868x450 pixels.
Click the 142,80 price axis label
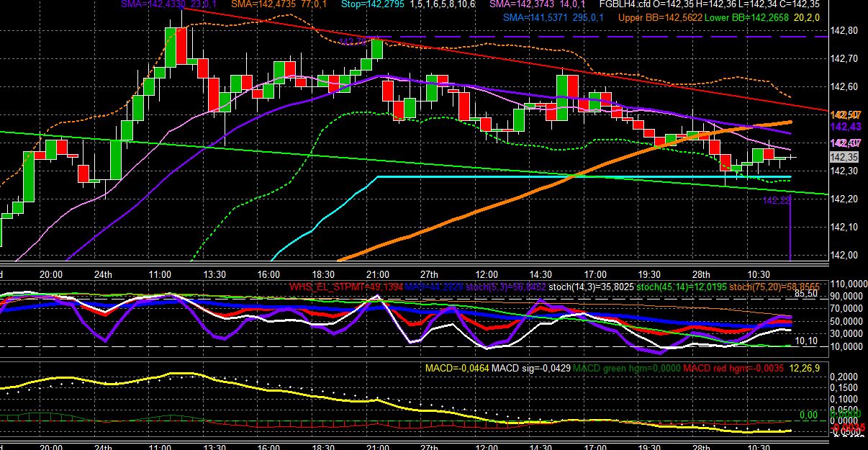click(844, 31)
